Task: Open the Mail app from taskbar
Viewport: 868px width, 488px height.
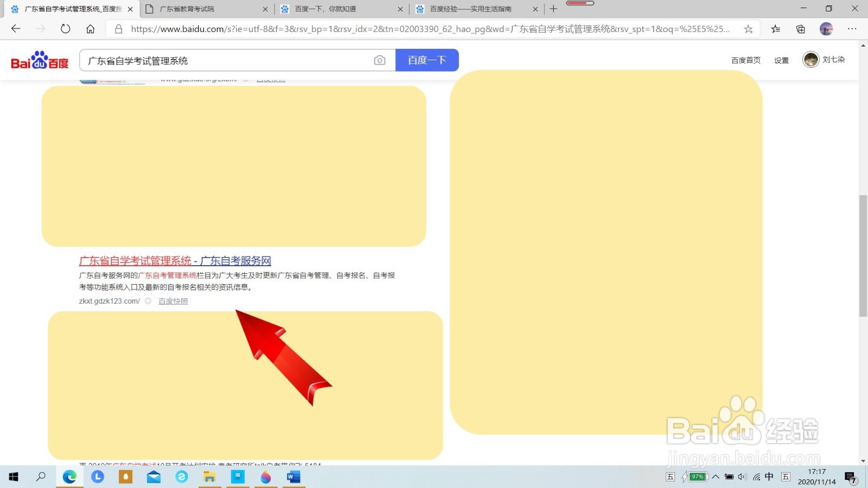Action: tap(154, 477)
